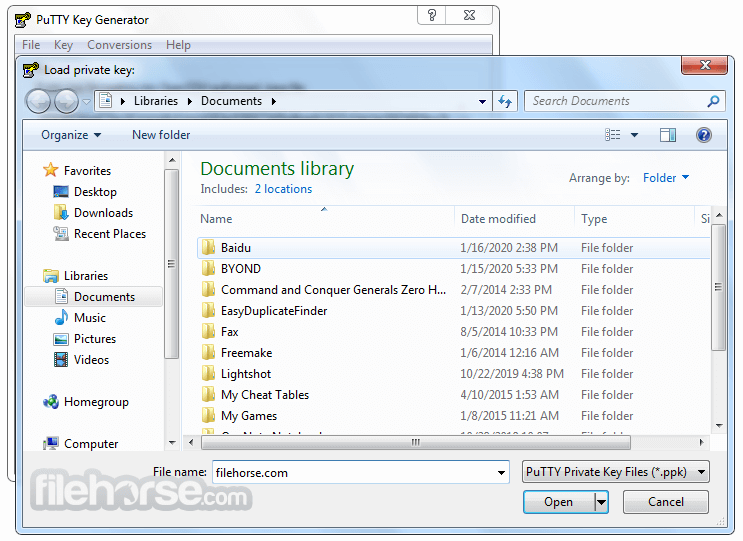Click the Cancel button
The image size is (743, 541).
(666, 502)
